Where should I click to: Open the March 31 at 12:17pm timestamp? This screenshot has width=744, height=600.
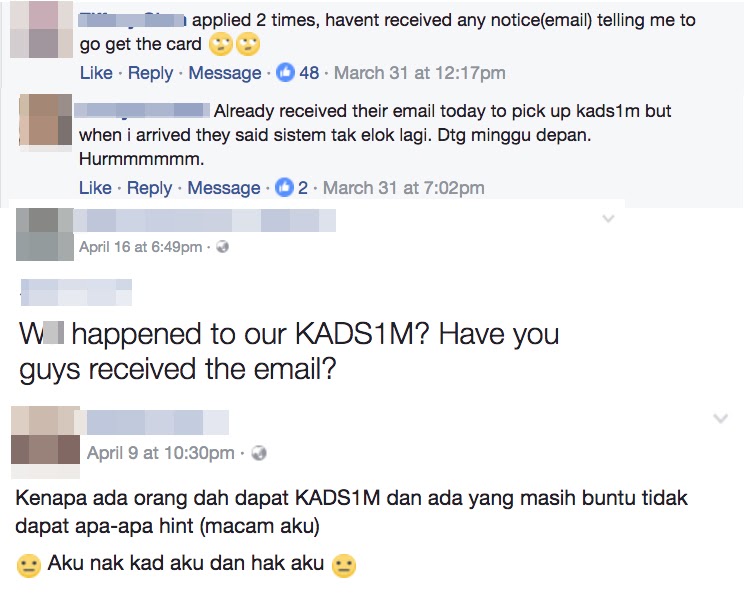tap(420, 73)
